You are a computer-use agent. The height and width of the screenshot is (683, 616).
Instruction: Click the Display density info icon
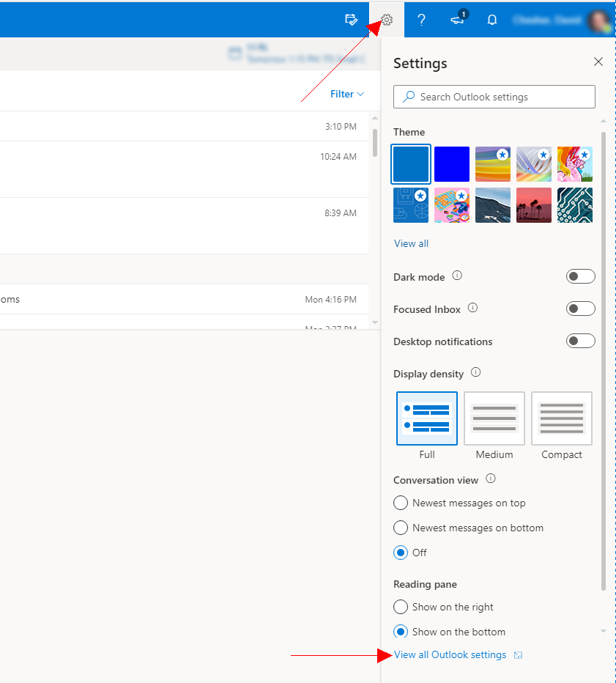(x=475, y=372)
